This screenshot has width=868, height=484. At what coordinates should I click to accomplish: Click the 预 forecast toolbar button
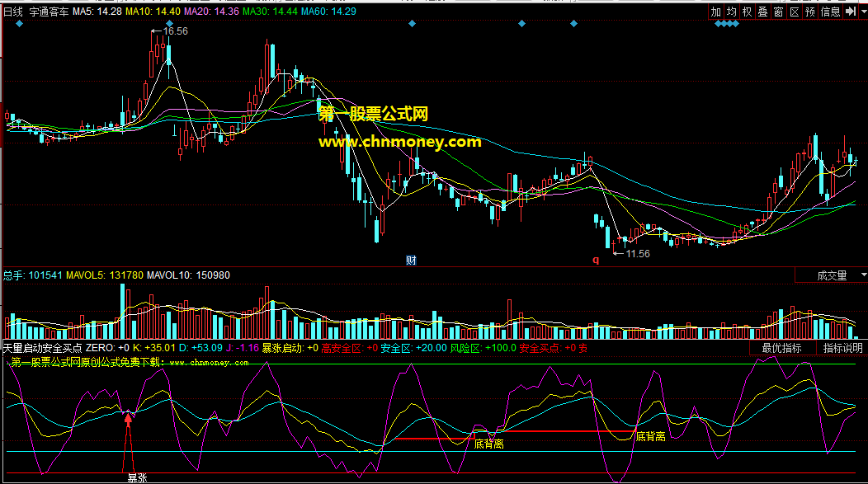pos(810,12)
